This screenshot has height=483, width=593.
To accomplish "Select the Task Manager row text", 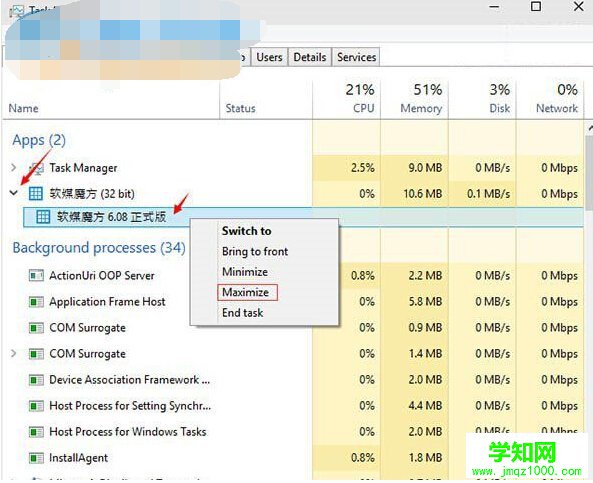I will click(83, 168).
